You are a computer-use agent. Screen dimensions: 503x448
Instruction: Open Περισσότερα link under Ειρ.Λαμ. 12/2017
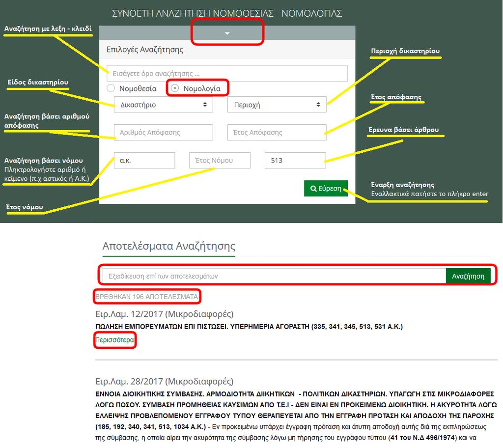pyautogui.click(x=114, y=340)
